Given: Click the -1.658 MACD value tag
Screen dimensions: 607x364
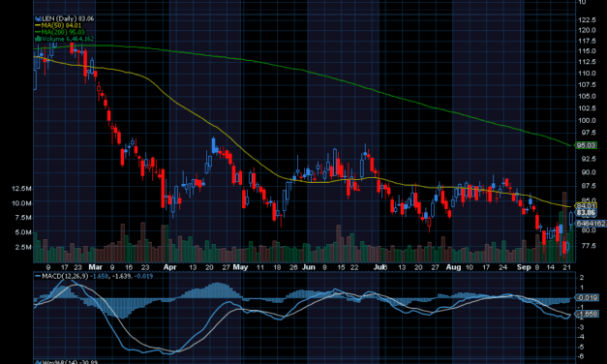Looking at the screenshot, I should [587, 314].
